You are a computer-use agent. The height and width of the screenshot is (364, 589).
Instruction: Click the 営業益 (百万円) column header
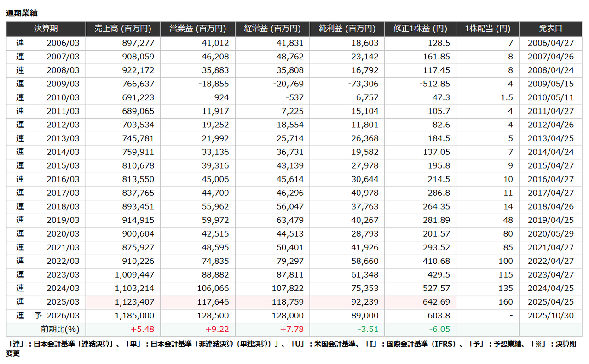197,28
